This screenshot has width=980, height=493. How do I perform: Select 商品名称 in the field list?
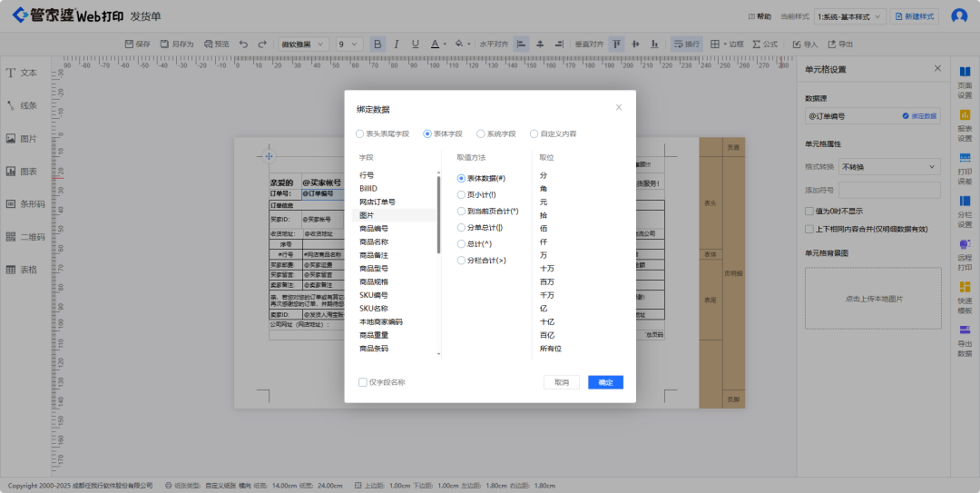[x=374, y=242]
